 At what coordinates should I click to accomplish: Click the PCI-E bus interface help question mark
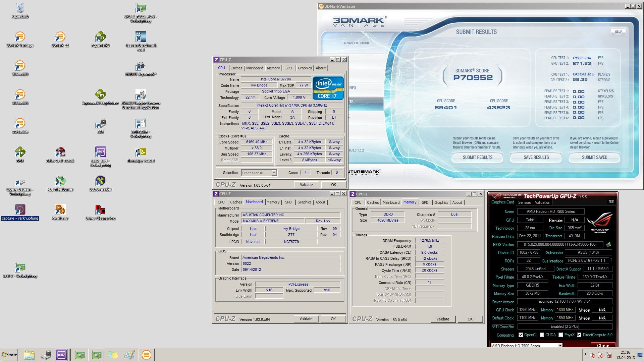[x=611, y=260]
